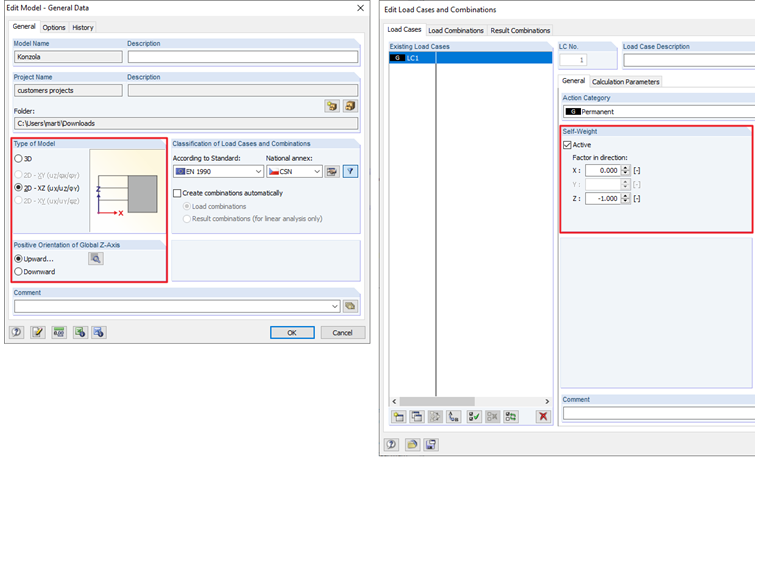Open help in Load Cases dialog

coord(392,444)
